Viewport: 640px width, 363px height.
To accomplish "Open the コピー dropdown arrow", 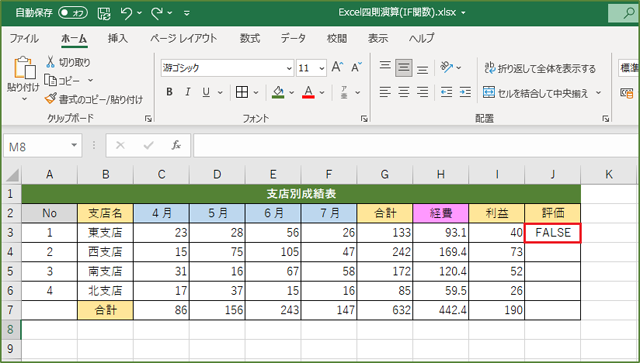I will click(90, 80).
